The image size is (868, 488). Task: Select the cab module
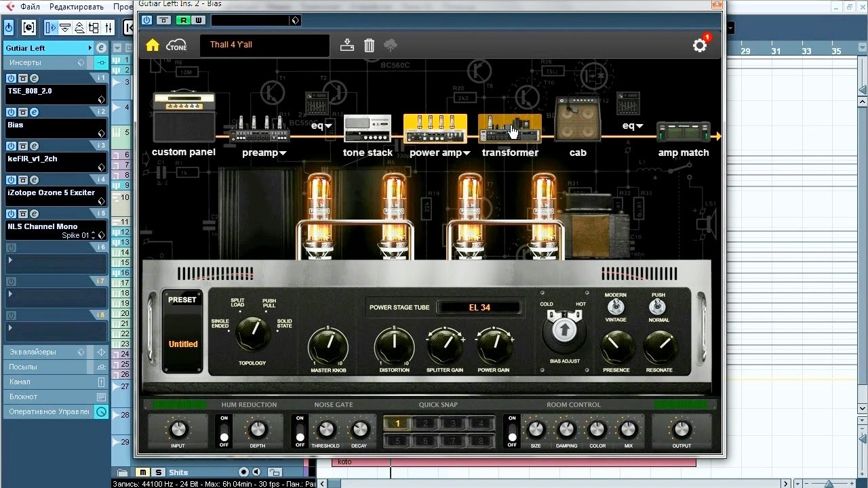(x=578, y=119)
